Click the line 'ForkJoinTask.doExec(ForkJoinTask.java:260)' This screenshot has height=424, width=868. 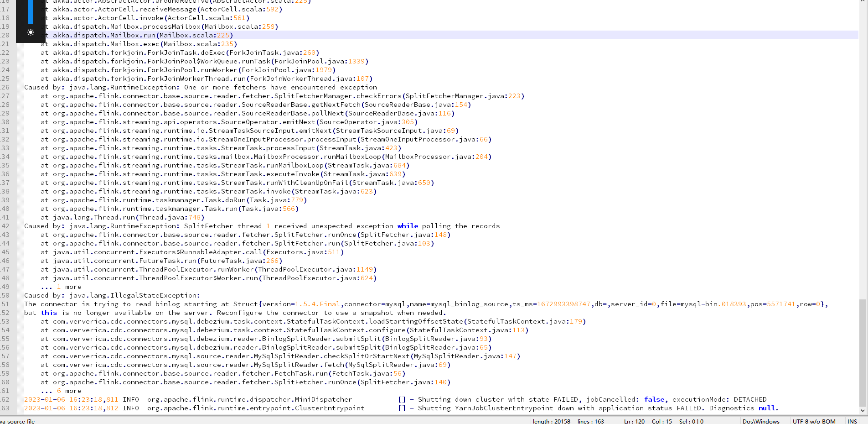(180, 52)
